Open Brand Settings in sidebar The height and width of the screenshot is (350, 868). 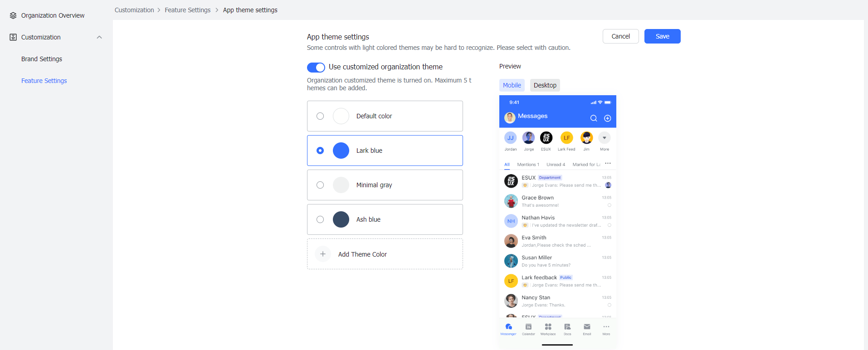click(x=42, y=59)
